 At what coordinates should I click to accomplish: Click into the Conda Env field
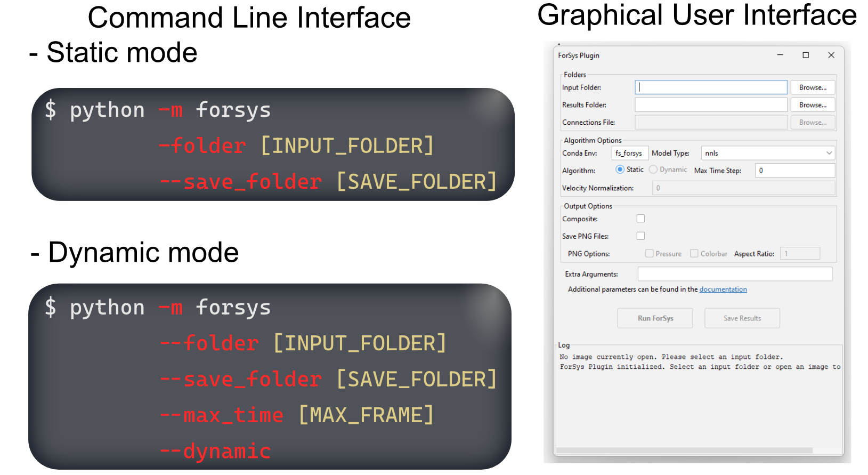[x=629, y=153]
